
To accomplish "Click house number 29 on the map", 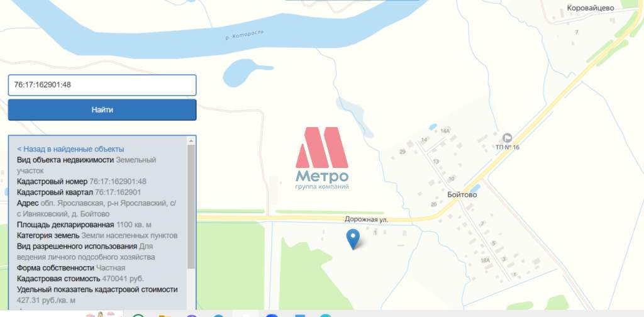I will tap(402, 152).
